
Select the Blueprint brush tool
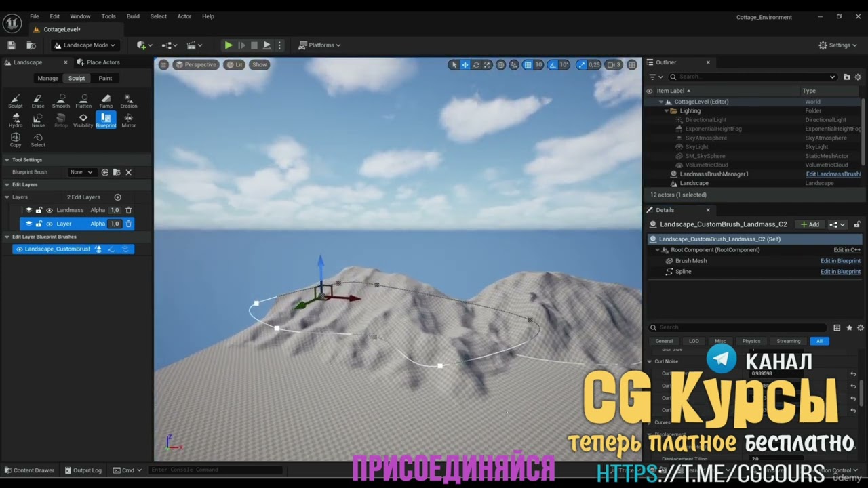106,121
